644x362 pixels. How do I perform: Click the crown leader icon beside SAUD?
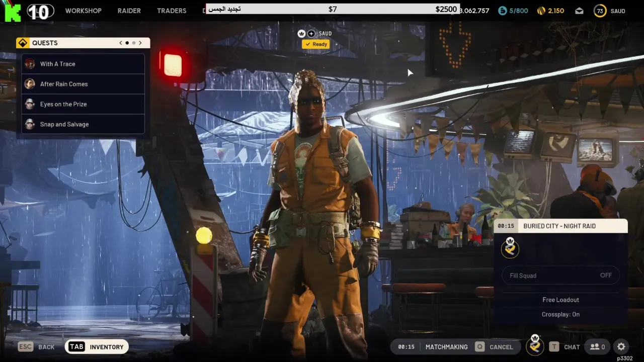click(302, 34)
